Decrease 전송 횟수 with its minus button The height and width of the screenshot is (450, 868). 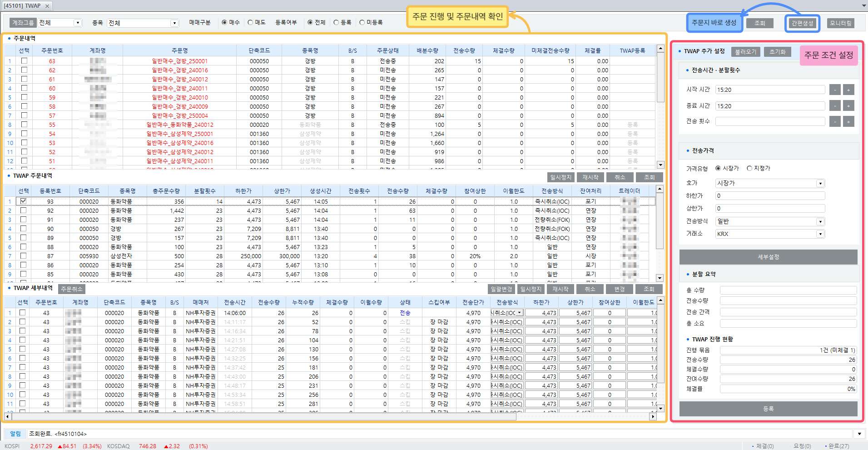pyautogui.click(x=835, y=122)
